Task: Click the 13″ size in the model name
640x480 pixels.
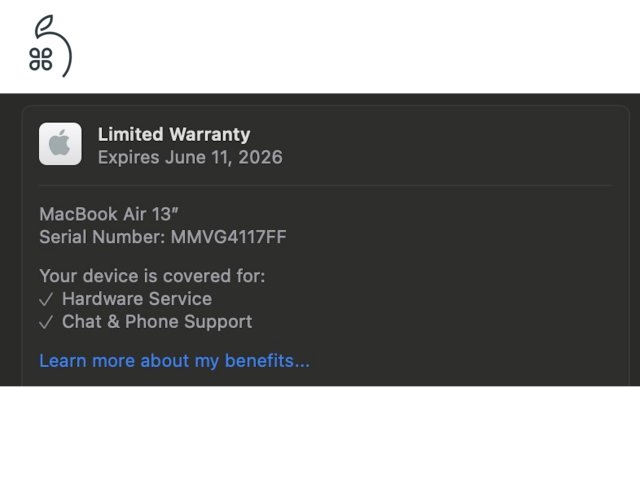Action: [x=165, y=214]
